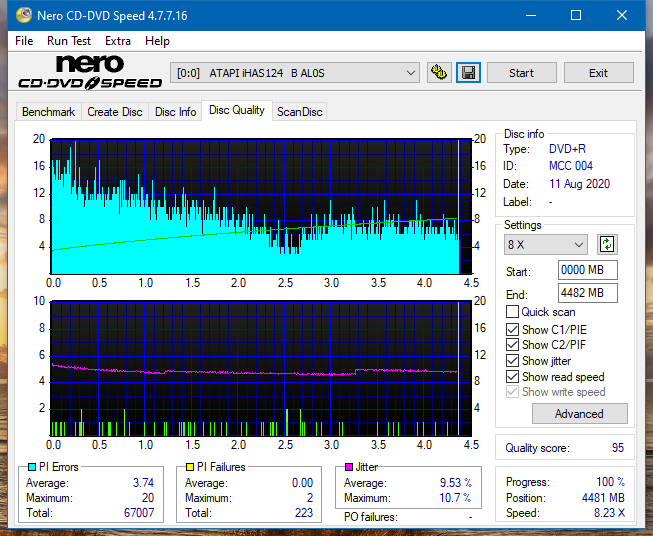Click the PO failures label
This screenshot has width=653, height=536.
(x=371, y=517)
